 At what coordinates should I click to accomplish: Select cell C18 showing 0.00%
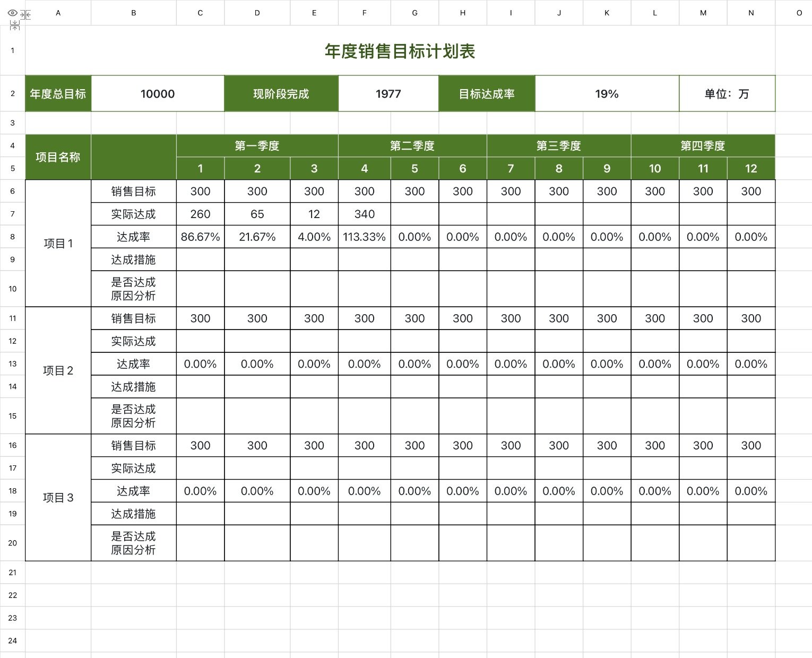point(201,491)
